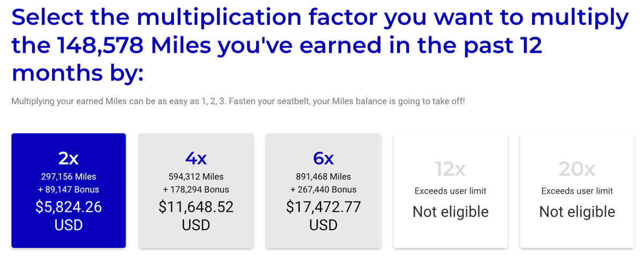Click "Not eligible" in the 12x card
This screenshot has height=257, width=644.
[x=450, y=212]
